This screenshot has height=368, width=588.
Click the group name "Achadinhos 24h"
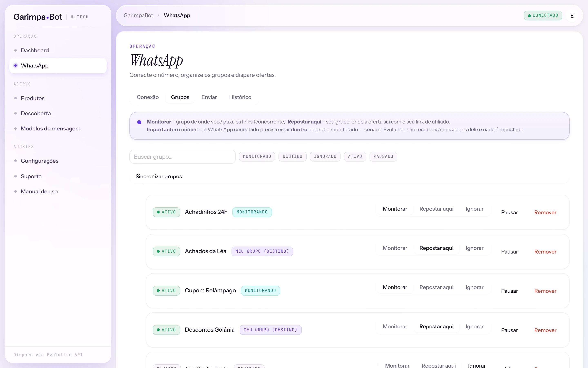(206, 212)
